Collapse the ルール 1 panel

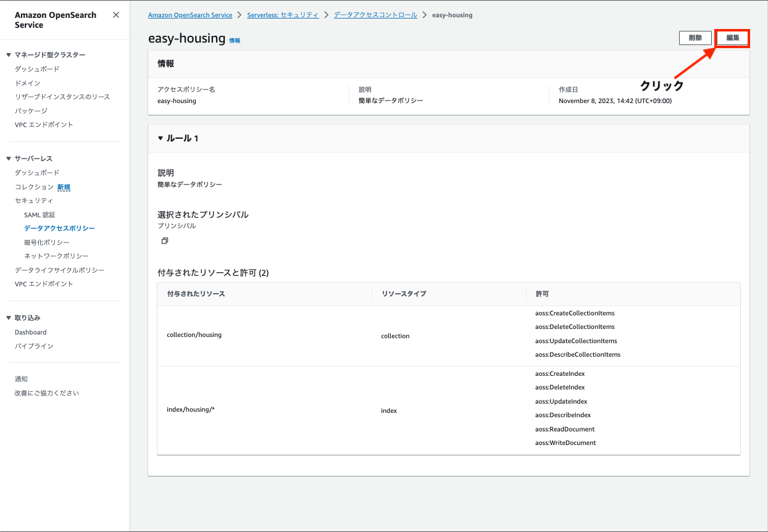(x=161, y=138)
